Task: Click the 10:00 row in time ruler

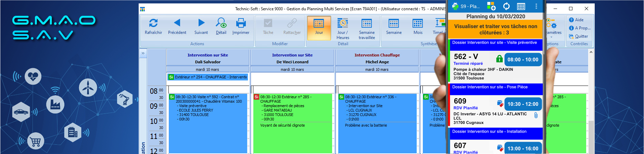Action: [157, 121]
